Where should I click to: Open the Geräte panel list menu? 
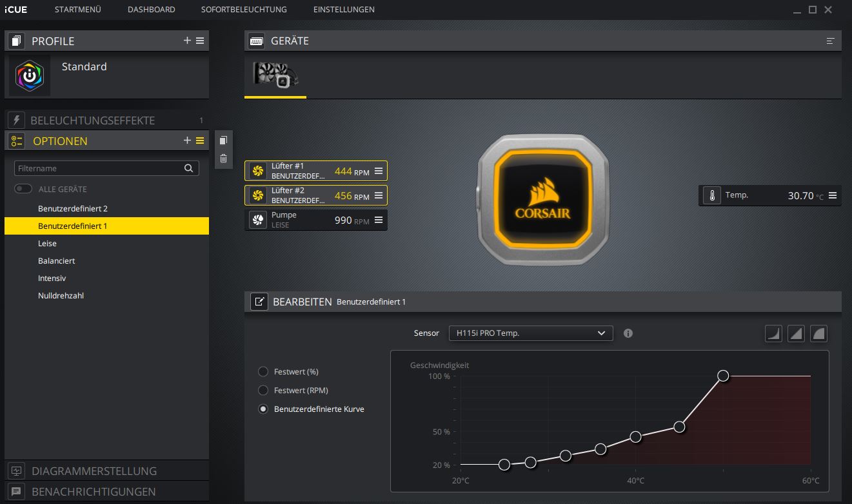click(830, 41)
